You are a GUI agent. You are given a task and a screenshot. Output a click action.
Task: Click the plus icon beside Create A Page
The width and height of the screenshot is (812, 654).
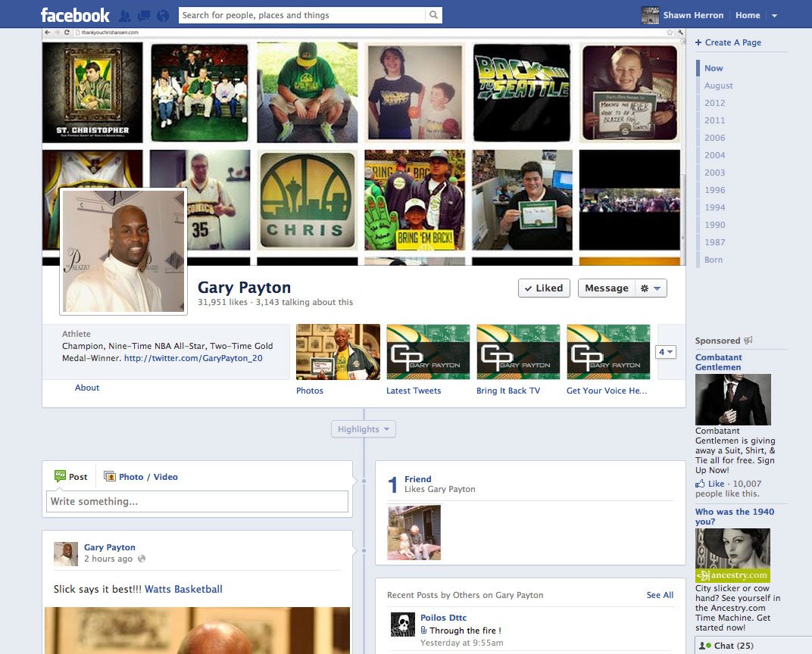point(698,42)
